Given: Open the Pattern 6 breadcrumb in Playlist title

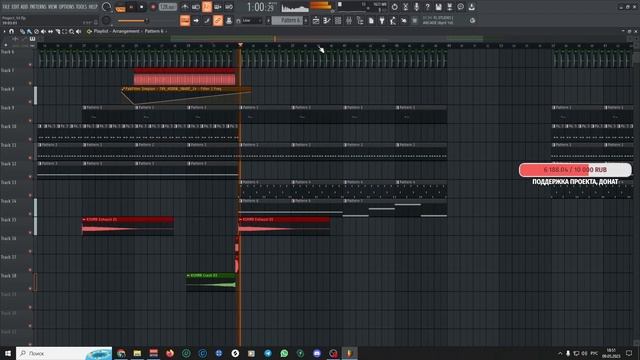Looking at the screenshot, I should pos(154,31).
